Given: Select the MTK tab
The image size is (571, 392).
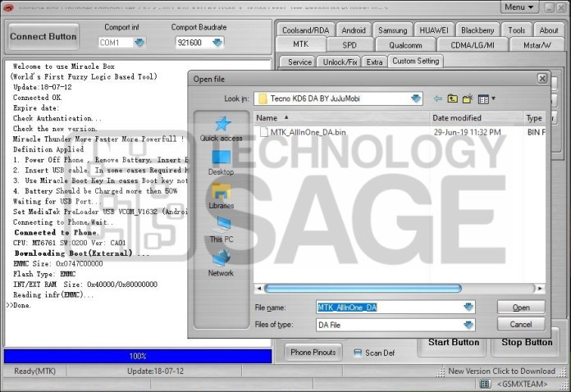Looking at the screenshot, I should point(301,44).
